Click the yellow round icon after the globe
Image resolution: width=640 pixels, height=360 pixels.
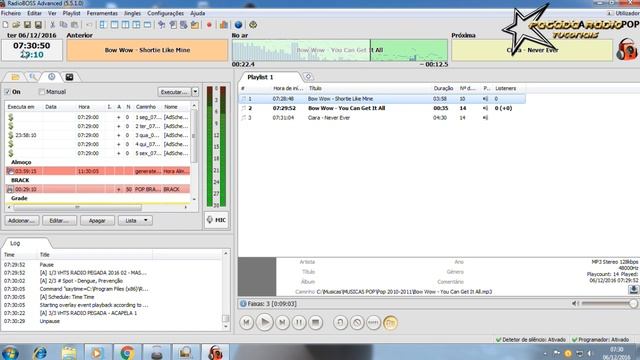pyautogui.click(x=253, y=25)
